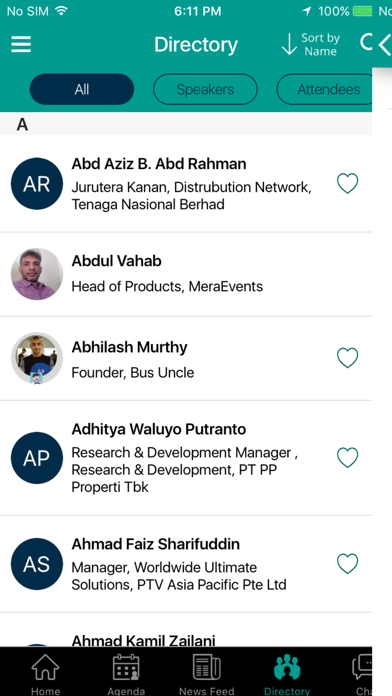The height and width of the screenshot is (696, 392).
Task: Open the Chat bubble icon
Action: tap(362, 668)
